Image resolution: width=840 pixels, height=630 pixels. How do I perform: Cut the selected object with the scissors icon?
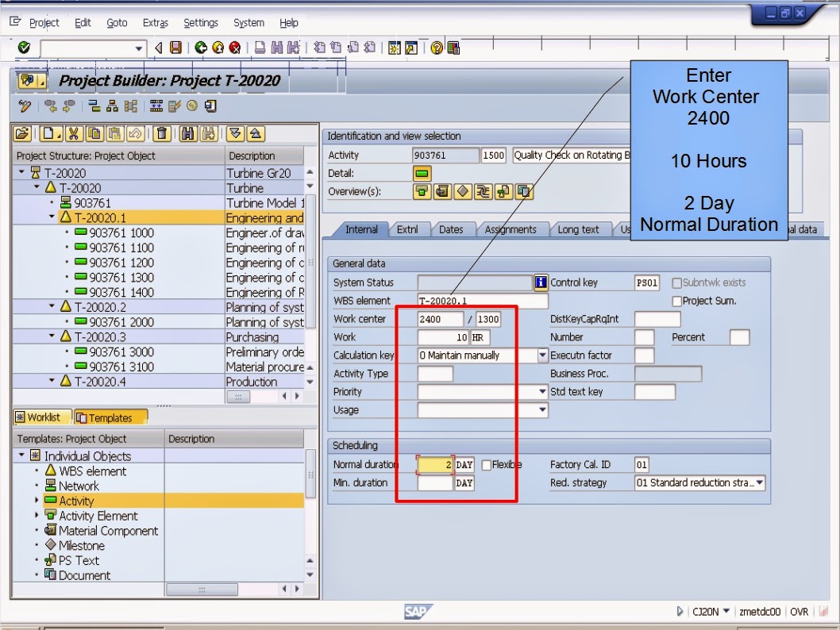[74, 133]
